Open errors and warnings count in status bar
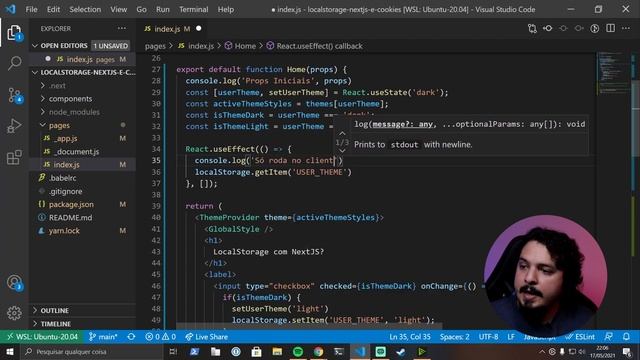Screen dimensions: 640x360 point(160,337)
